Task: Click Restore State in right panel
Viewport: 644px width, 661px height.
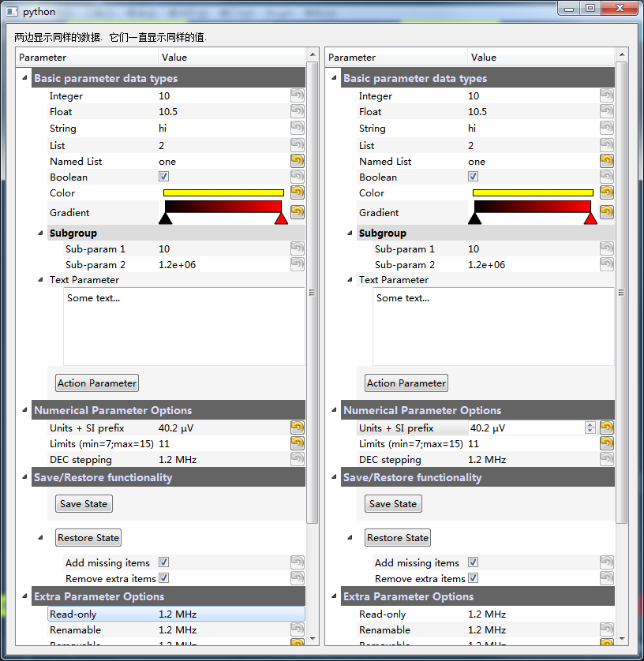Action: (398, 538)
